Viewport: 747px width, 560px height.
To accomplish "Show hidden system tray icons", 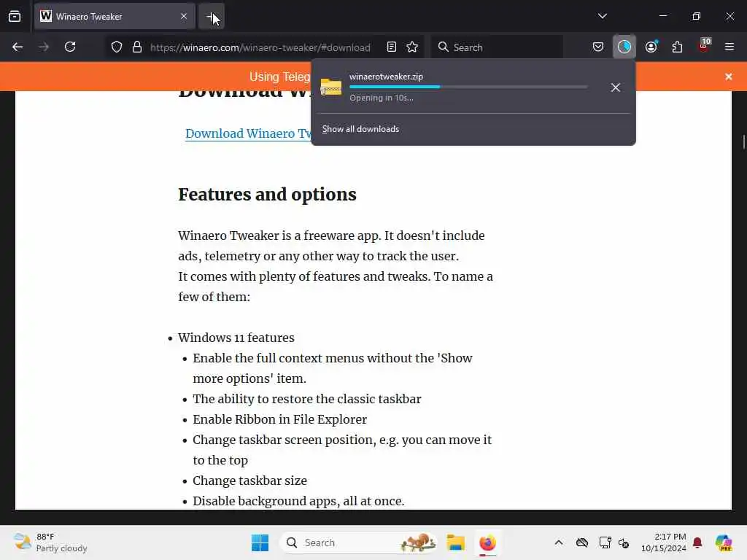I will tap(559, 542).
